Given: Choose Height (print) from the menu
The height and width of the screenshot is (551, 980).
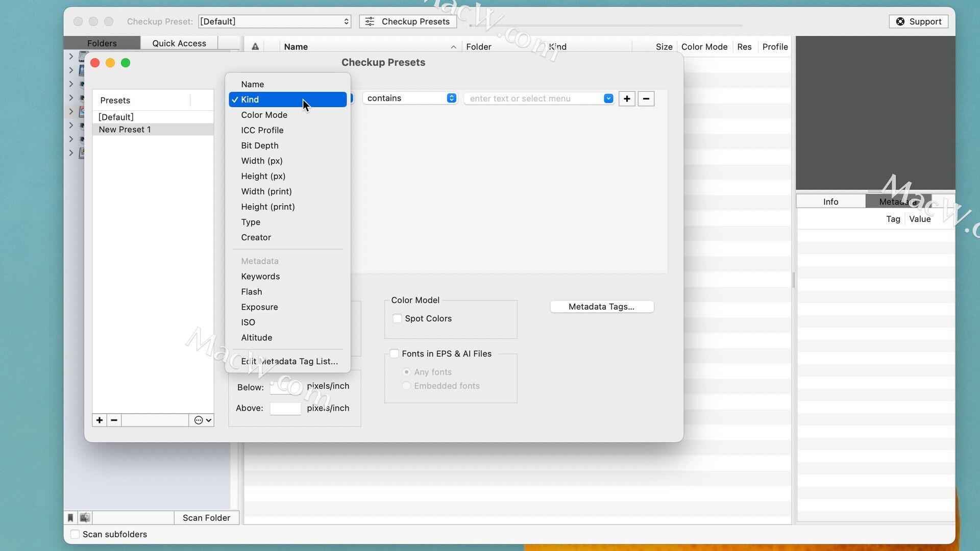Looking at the screenshot, I should tap(287, 207).
